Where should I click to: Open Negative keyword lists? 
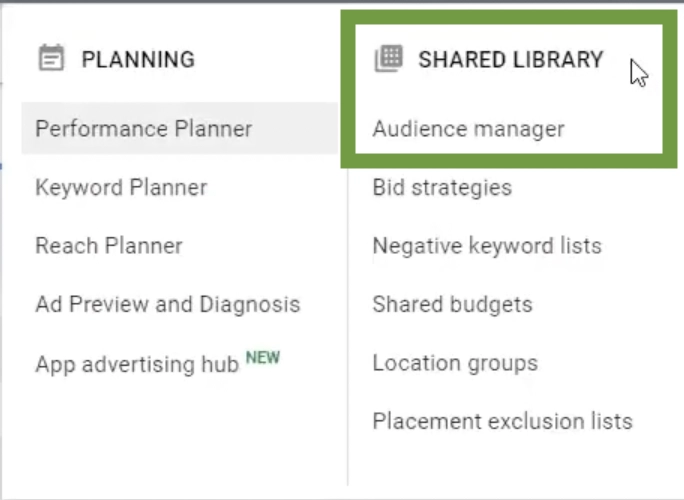point(487,245)
